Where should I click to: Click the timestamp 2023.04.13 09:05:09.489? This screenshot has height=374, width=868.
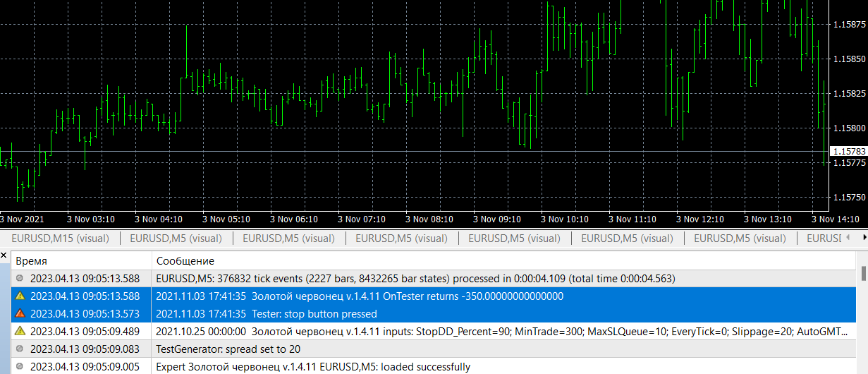[85, 331]
